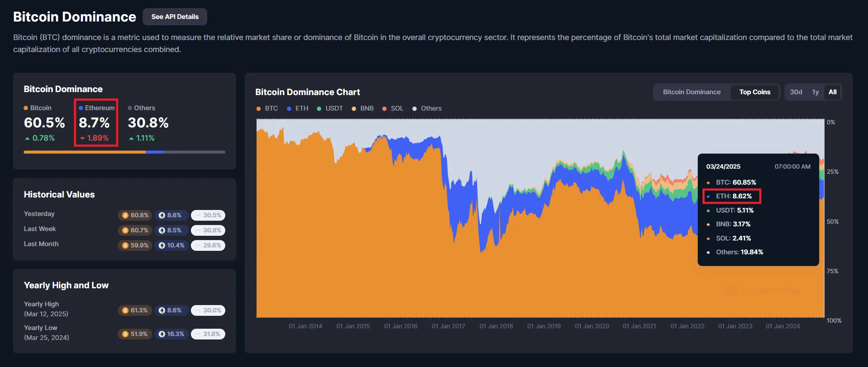The width and height of the screenshot is (868, 367).
Task: Toggle the Bitcoin dot in the dominance summary
Action: (27, 108)
